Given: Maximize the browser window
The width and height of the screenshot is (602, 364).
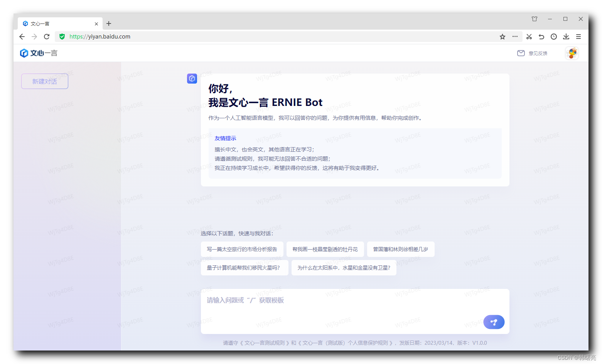Looking at the screenshot, I should (565, 19).
